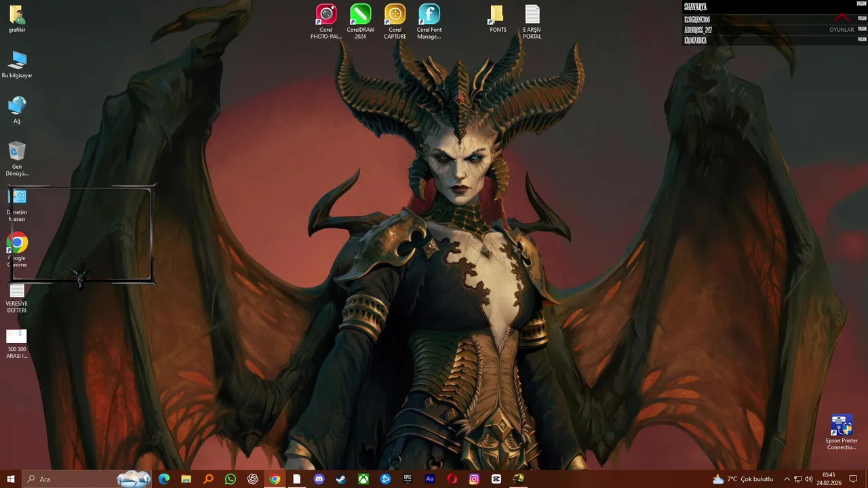Switch to Chrome in the taskbar
This screenshot has height=488, width=868.
coord(275,479)
